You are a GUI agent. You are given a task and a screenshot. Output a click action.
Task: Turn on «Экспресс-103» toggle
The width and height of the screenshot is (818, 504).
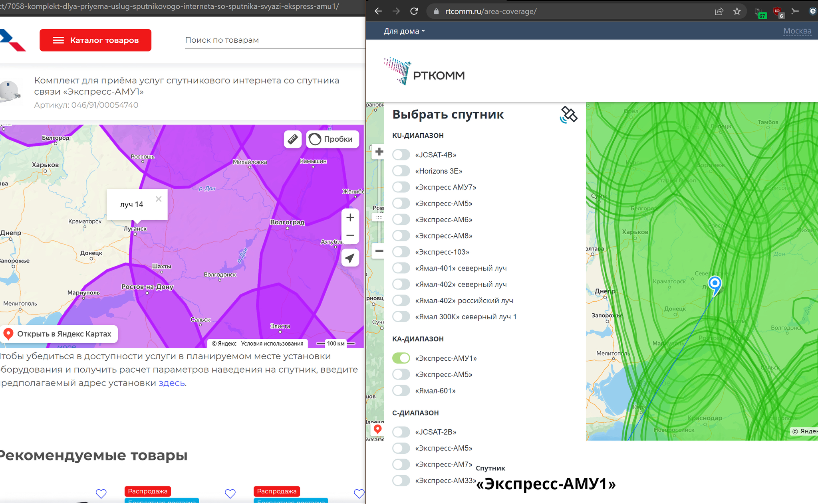click(401, 252)
